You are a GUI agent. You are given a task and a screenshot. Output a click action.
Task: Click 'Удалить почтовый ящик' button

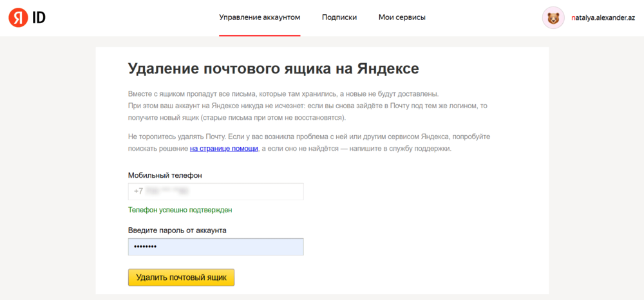[x=181, y=277]
